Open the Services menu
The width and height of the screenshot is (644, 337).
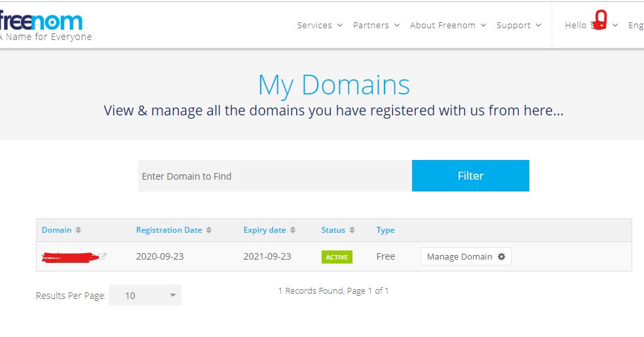tap(320, 26)
